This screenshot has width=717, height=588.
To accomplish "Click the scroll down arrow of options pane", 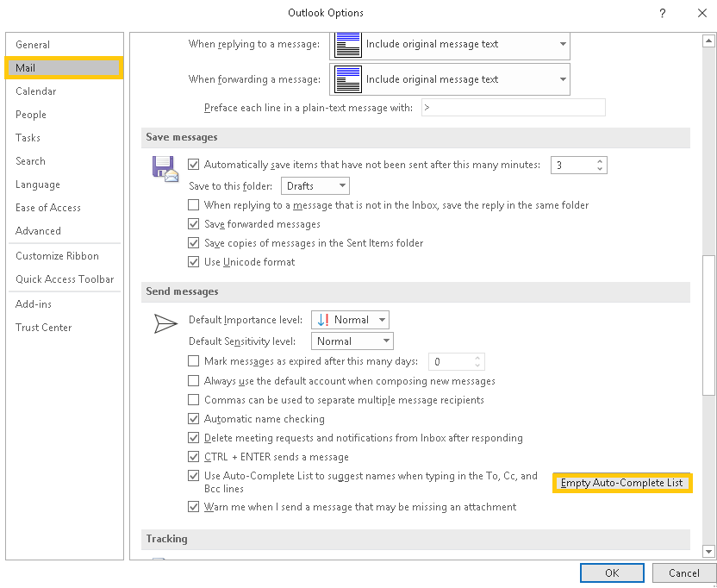I will [708, 552].
